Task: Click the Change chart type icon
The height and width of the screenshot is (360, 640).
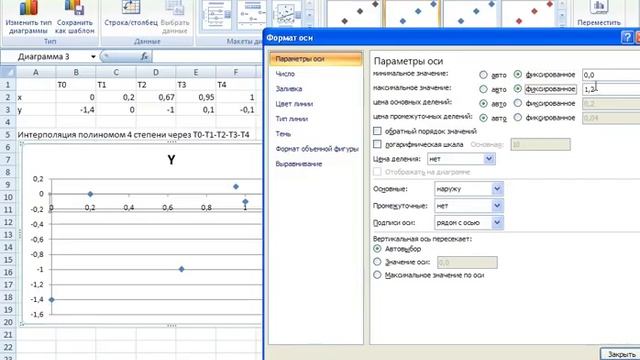Action: click(x=29, y=8)
